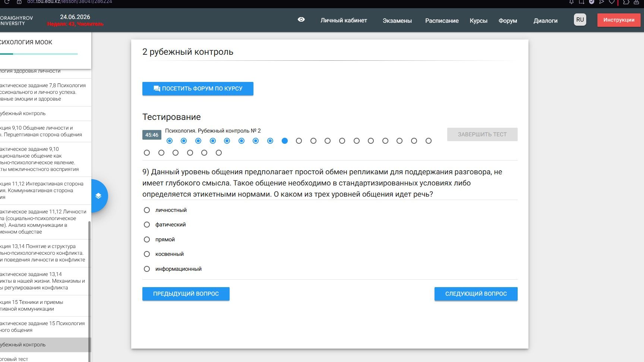
Task: Click the shield icon in browser toolbar
Action: [x=591, y=2]
